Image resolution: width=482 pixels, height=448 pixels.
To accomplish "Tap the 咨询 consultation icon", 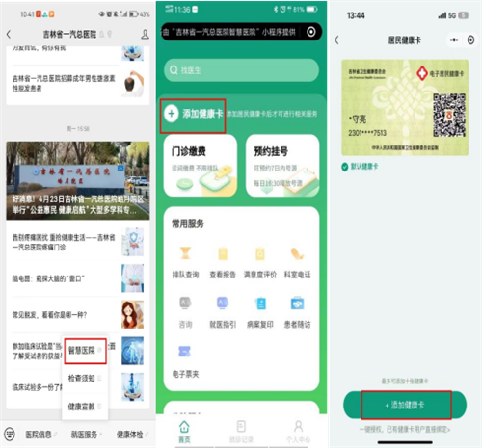I will 185,303.
